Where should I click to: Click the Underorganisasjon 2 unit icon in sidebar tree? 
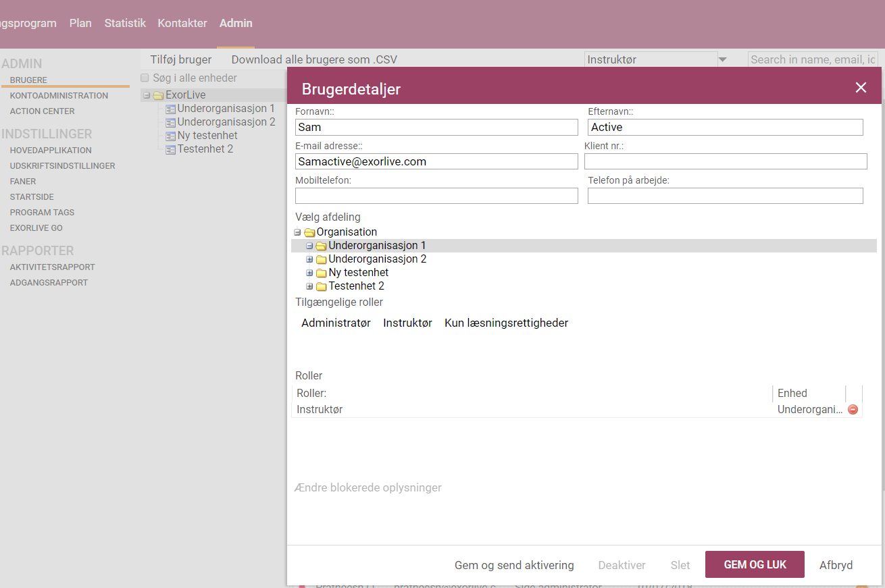click(x=170, y=122)
